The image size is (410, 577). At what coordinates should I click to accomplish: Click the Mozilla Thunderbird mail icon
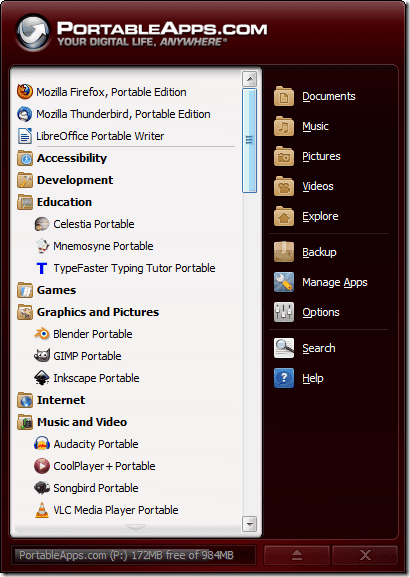tap(25, 114)
